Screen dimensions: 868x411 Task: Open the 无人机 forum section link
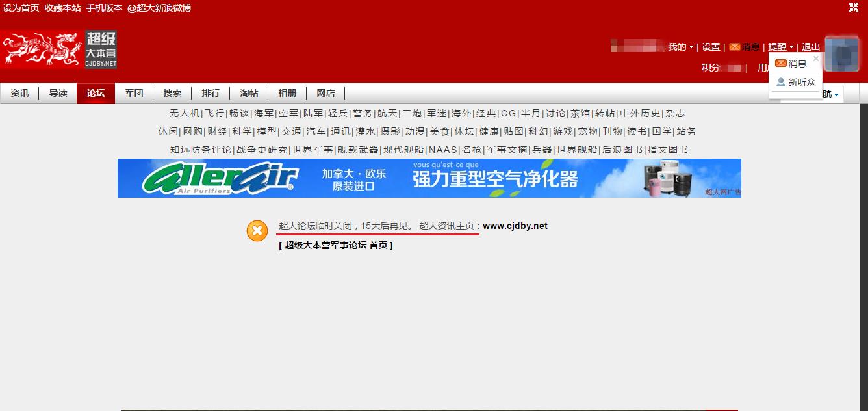(x=185, y=113)
